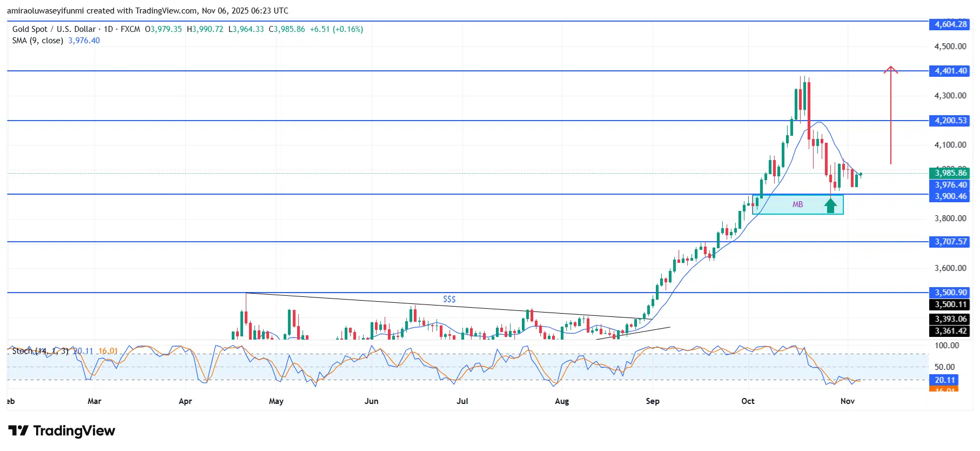Viewport: 980px width, 451px height.
Task: Click the 3,707.57 horizontal level tag
Action: pos(950,242)
